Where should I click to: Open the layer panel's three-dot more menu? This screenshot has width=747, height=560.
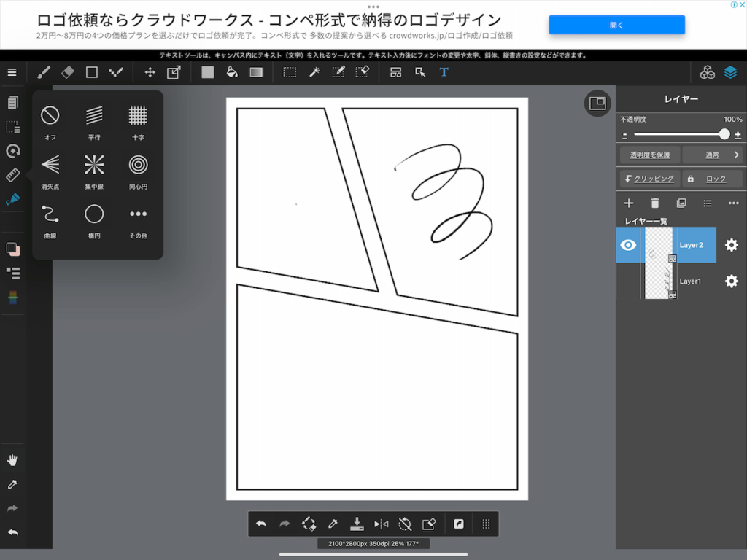[x=733, y=203]
